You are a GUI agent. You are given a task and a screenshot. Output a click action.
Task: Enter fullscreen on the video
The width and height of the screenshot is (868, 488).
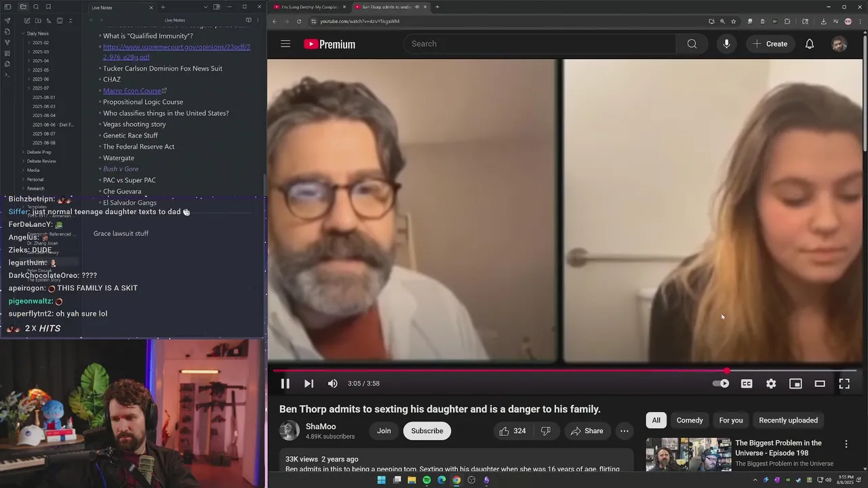point(844,384)
